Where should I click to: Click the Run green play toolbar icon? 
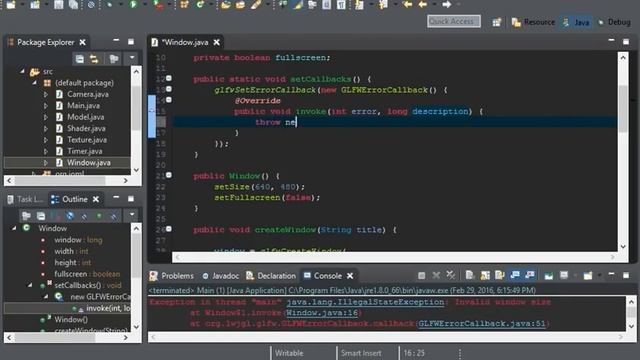[133, 4]
